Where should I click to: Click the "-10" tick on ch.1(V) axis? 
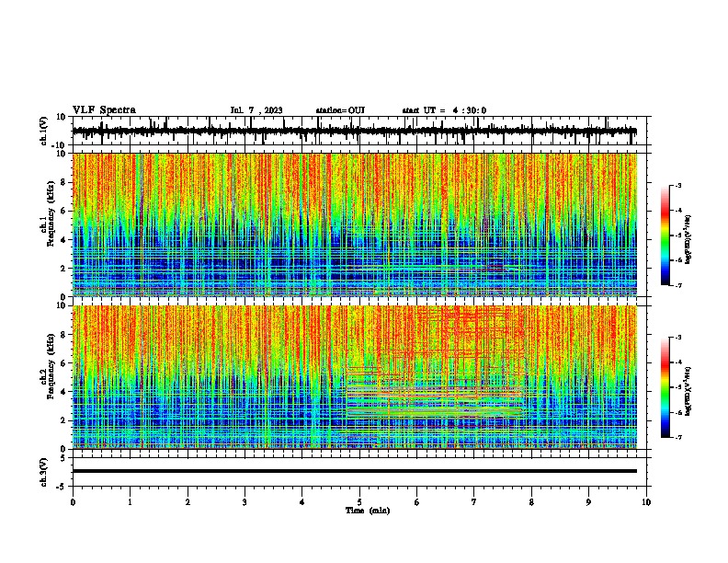coord(60,145)
